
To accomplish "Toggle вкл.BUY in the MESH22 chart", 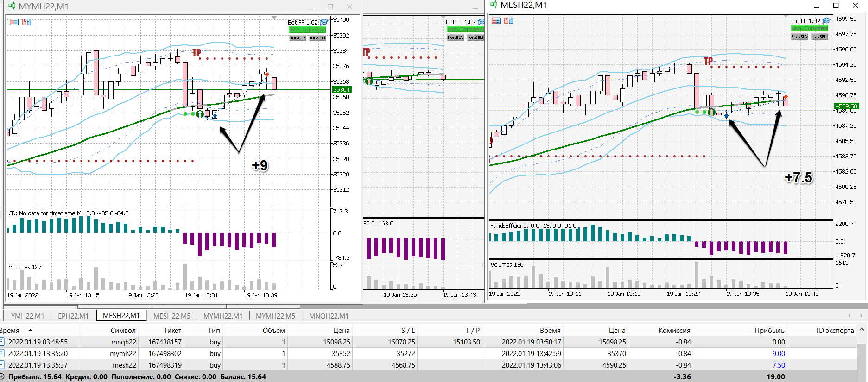I will (x=800, y=37).
